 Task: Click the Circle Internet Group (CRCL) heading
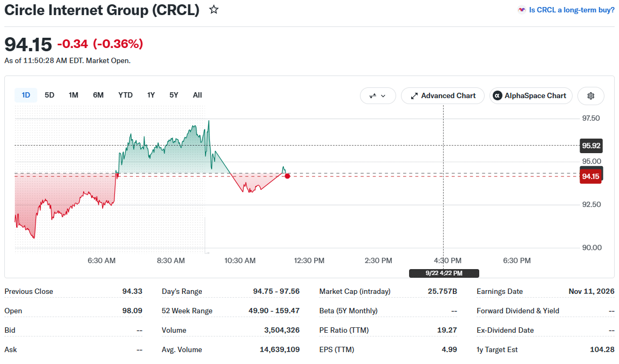102,10
